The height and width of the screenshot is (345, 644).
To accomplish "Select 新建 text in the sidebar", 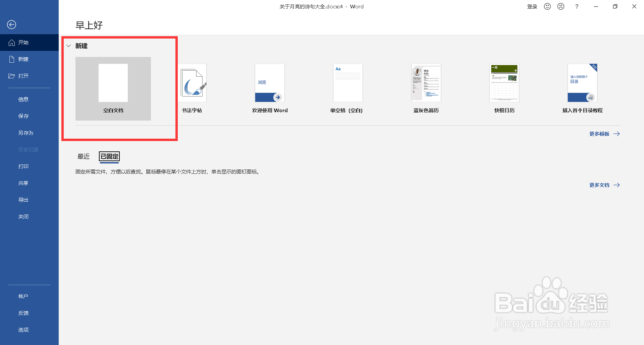I will click(x=23, y=59).
